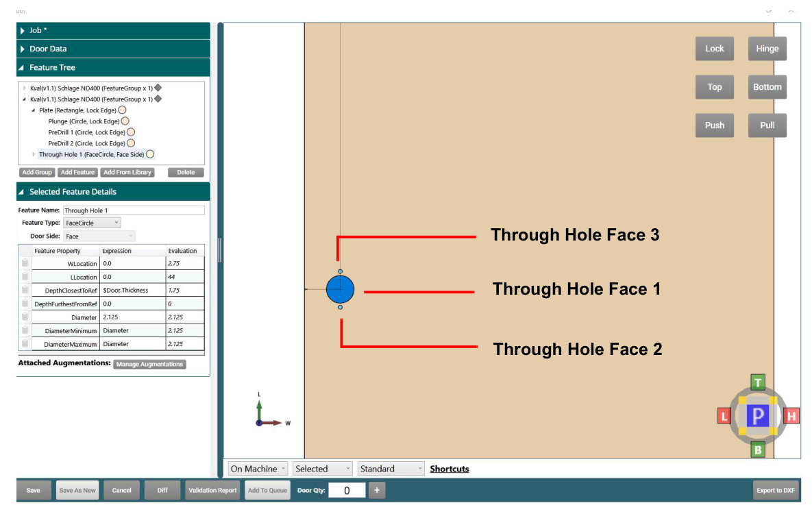This screenshot has height=514, width=812.
Task: Click the circle icon next to PreDrill 2
Action: (131, 143)
